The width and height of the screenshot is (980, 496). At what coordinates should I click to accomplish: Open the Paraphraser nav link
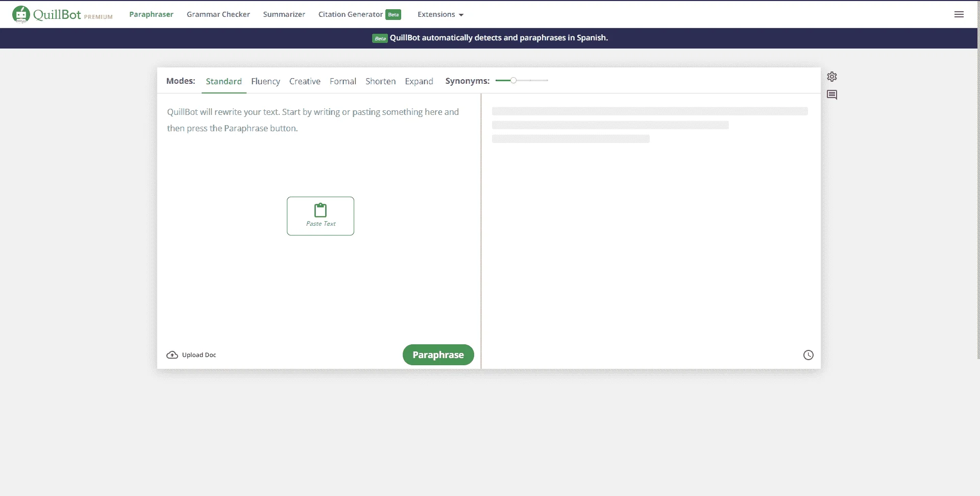pyautogui.click(x=151, y=14)
